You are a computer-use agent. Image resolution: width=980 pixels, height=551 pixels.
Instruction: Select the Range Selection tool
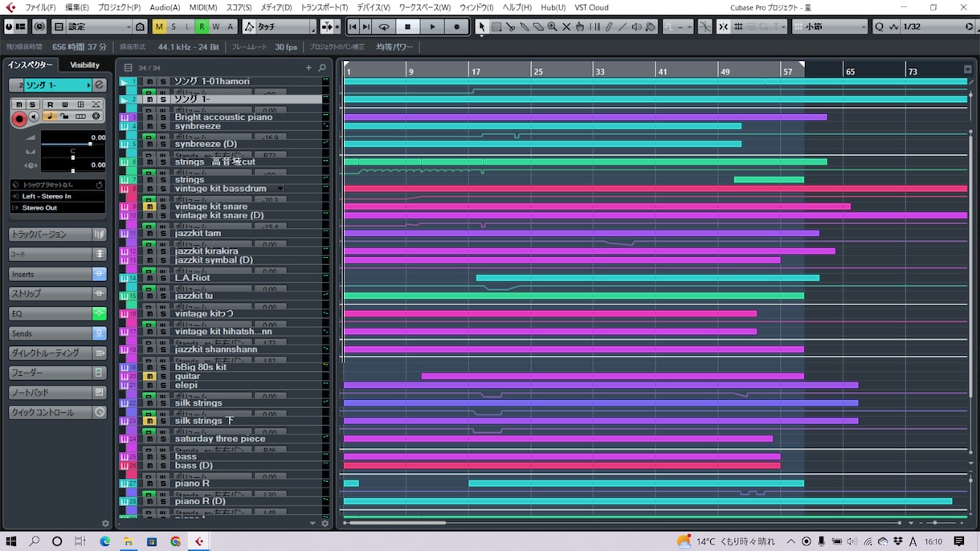496,27
